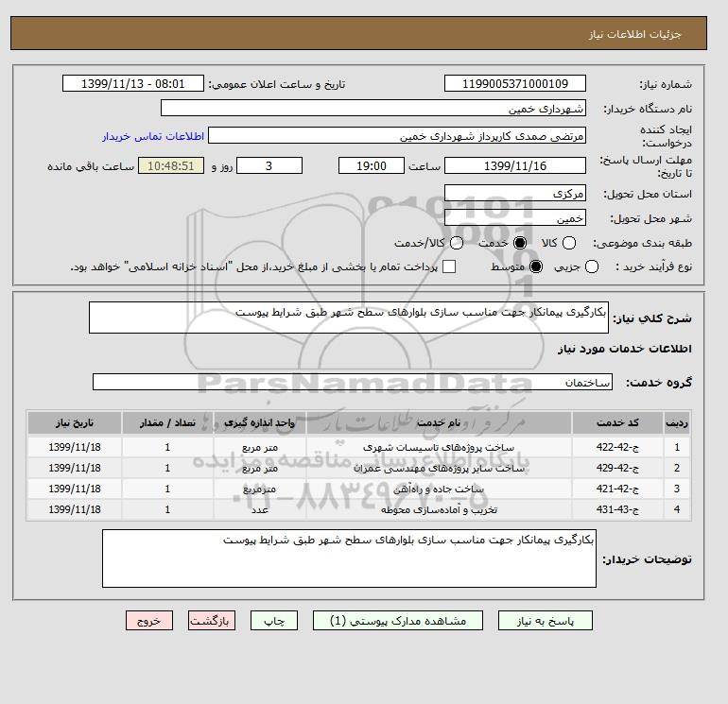The image size is (728, 704).
Task: Select the جزیی purchase type radio
Action: coord(592,266)
